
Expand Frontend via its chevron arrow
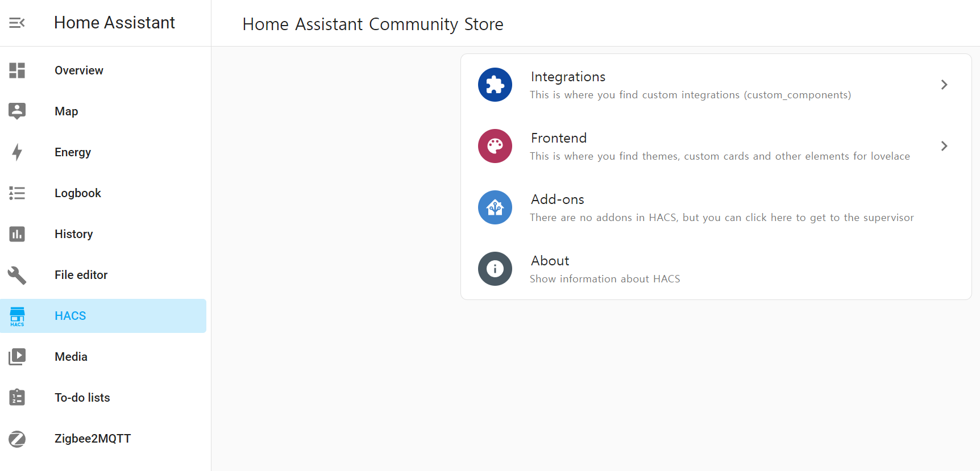pos(944,146)
